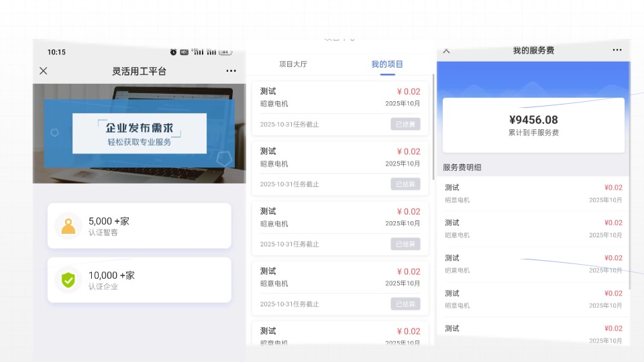Switch to the 项目大厅 tab

293,64
